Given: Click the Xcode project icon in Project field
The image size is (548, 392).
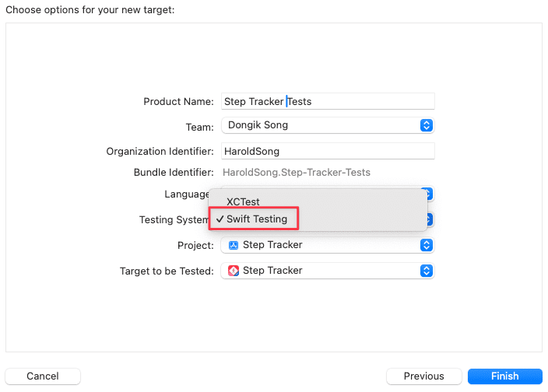Looking at the screenshot, I should (233, 245).
